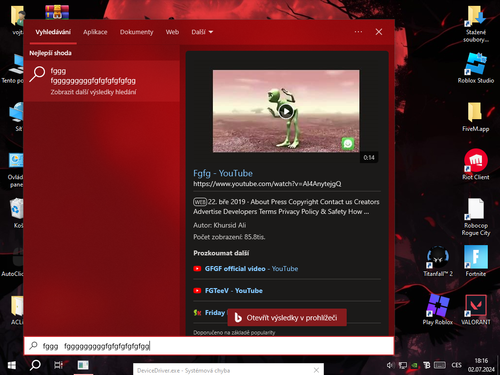The height and width of the screenshot is (375, 500).
Task: Click the network tray icon
Action: point(403,365)
